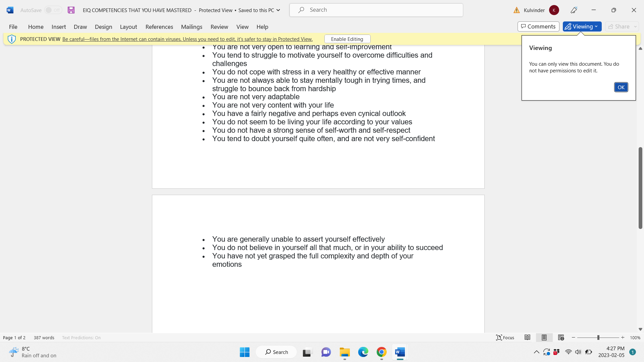The height and width of the screenshot is (362, 644).
Task: Select the Review ribbon tab
Action: [219, 26]
